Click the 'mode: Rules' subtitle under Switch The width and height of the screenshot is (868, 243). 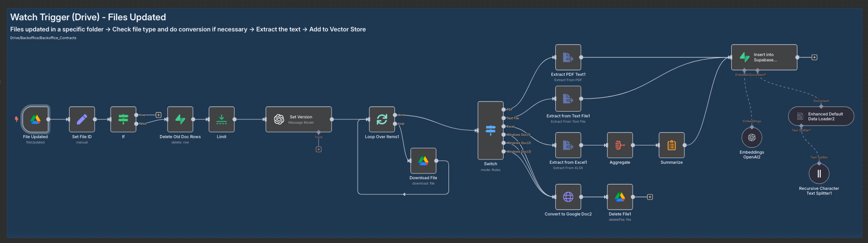tap(491, 170)
